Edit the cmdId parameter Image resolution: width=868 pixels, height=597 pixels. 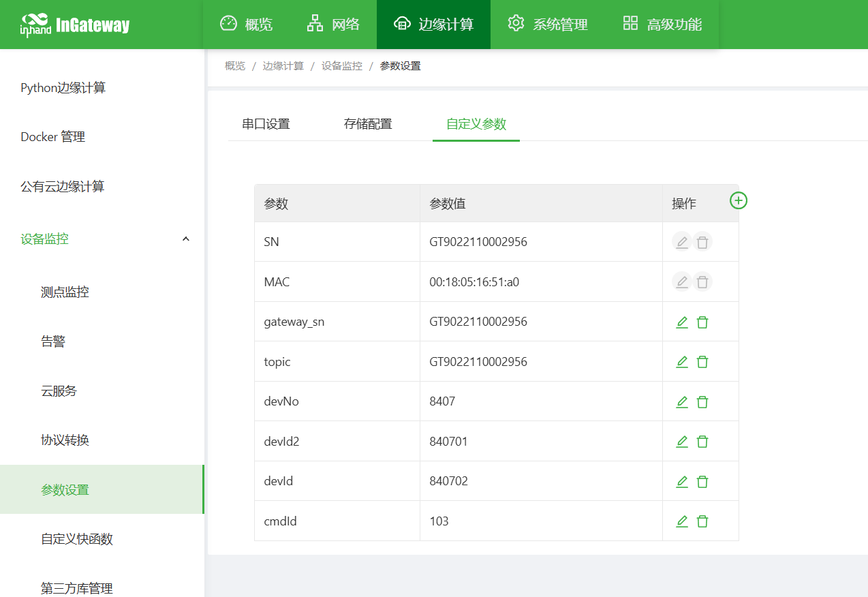point(682,521)
